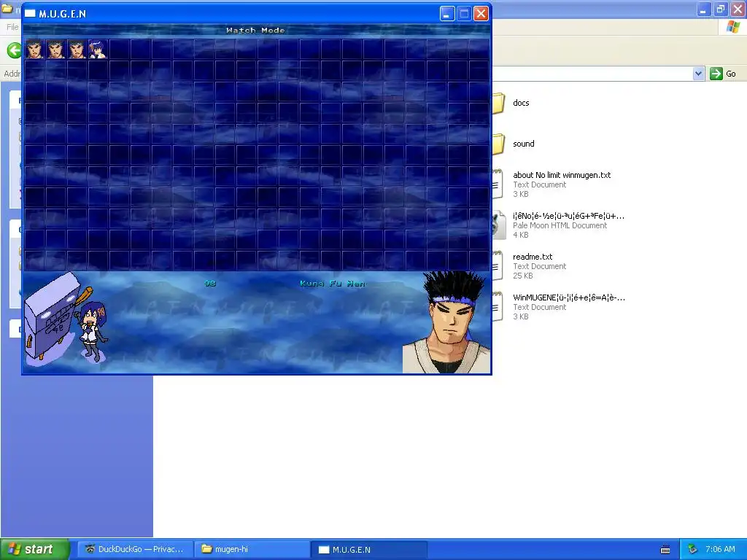Open the File menu in Explorer
The height and width of the screenshot is (560, 747).
point(12,27)
